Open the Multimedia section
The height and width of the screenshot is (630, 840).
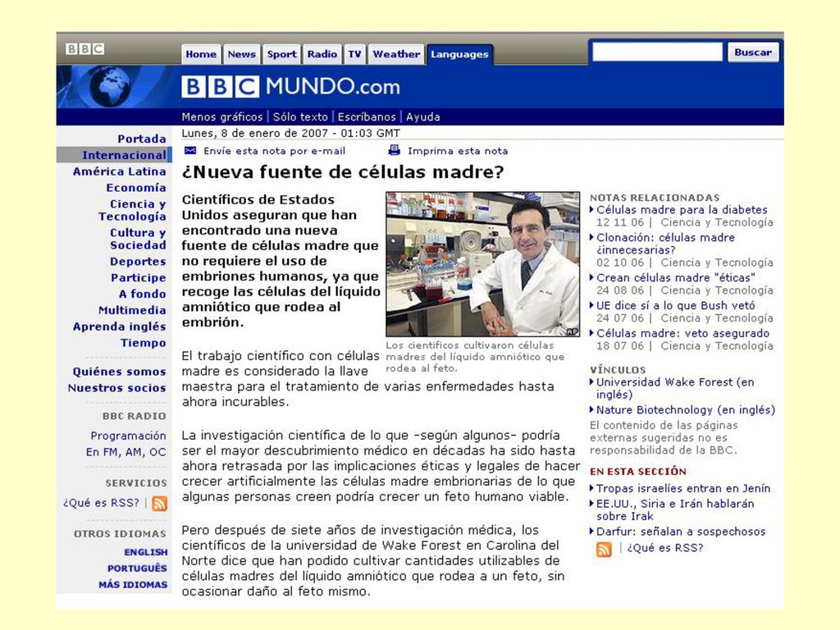pos(132,310)
